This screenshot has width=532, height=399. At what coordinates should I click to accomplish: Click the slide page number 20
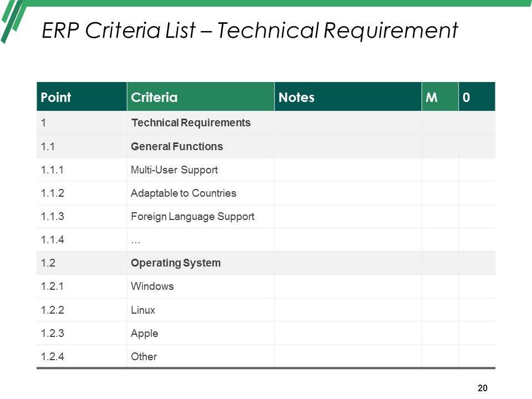(x=482, y=388)
